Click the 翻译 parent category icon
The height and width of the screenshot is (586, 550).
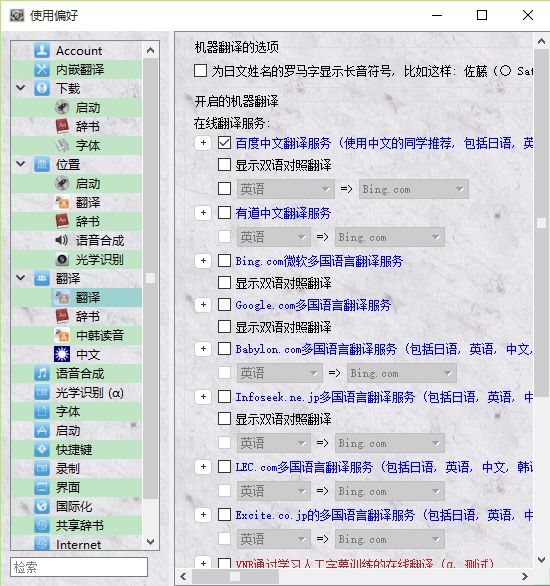pos(41,278)
